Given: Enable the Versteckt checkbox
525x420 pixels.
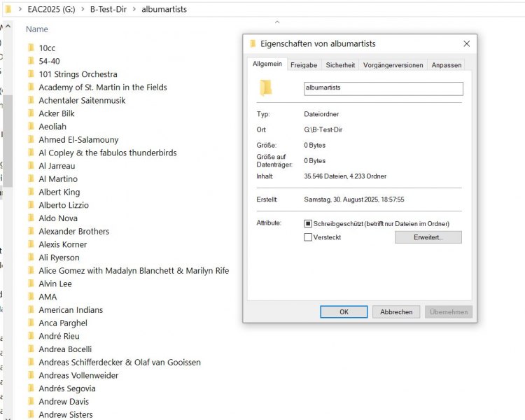Looking at the screenshot, I should (308, 237).
